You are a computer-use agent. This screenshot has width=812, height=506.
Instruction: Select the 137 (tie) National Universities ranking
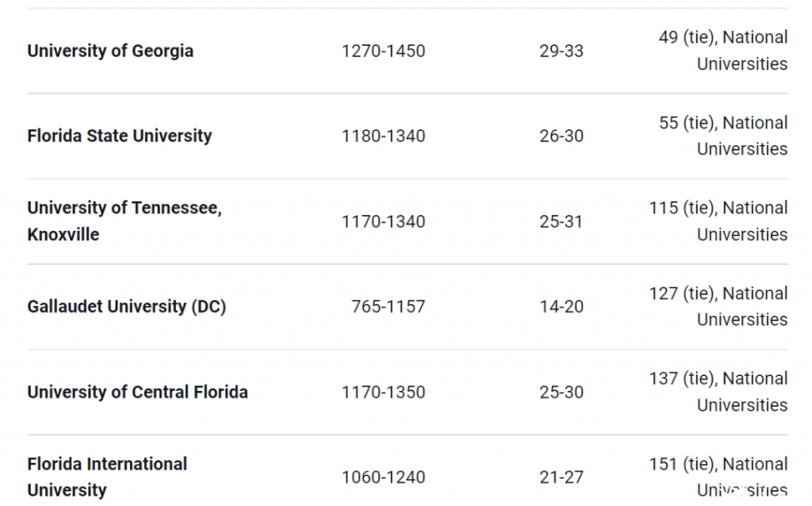(718, 392)
